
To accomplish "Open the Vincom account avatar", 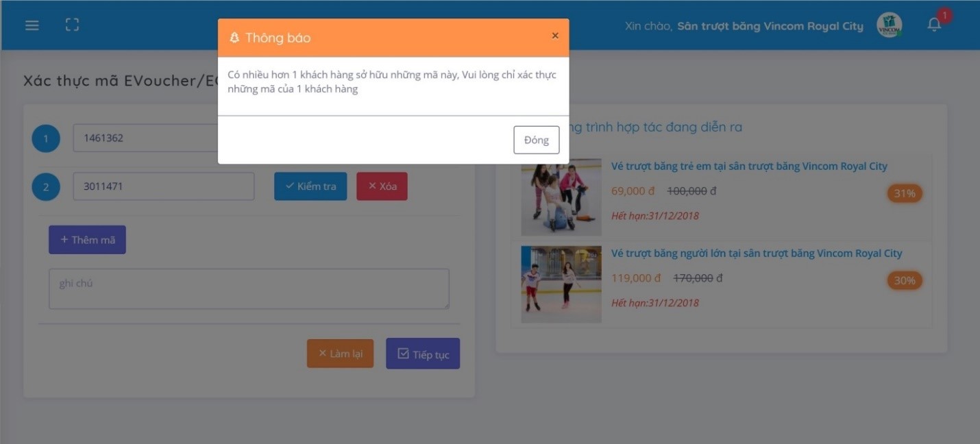I will [890, 25].
